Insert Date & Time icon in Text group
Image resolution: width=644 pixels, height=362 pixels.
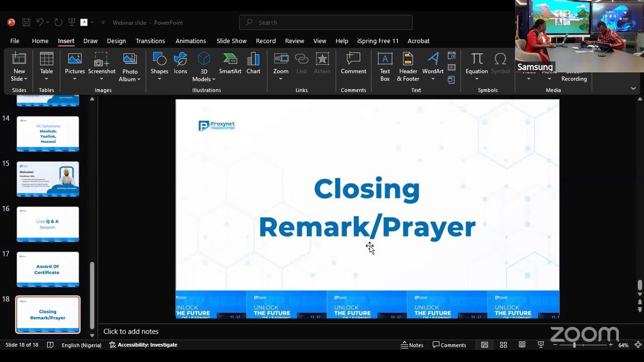tap(451, 55)
